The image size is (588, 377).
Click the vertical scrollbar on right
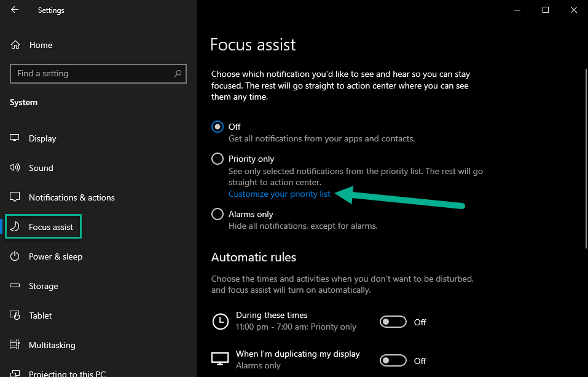586,158
